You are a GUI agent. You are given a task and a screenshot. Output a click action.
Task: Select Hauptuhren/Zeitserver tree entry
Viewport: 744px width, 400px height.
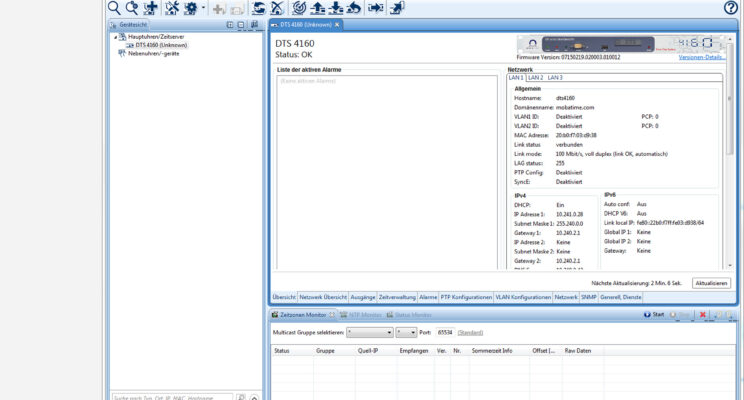click(x=156, y=37)
